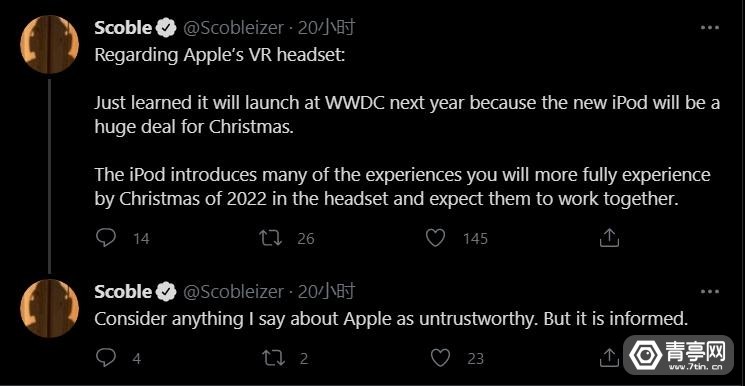Reply to the Apple VR headset tweet
The height and width of the screenshot is (386, 745).
click(x=105, y=238)
